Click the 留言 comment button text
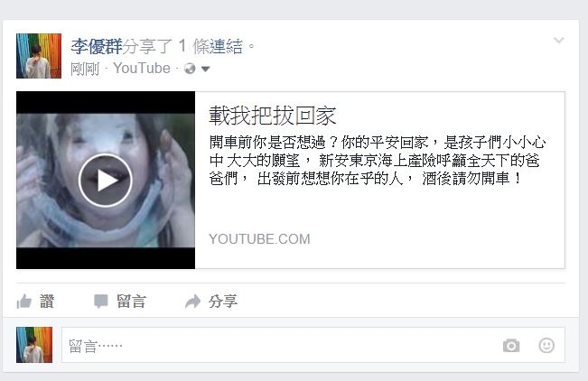Viewport: 588px width, 381px height. click(131, 302)
